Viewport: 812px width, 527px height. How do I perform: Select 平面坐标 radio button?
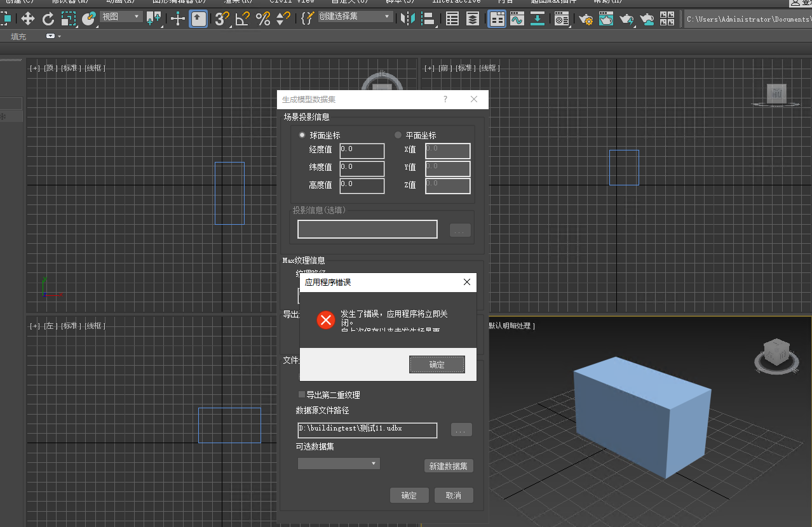(x=398, y=135)
